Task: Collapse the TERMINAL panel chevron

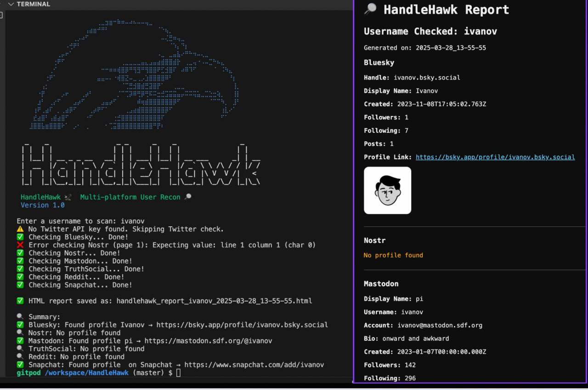Action: 11,4
